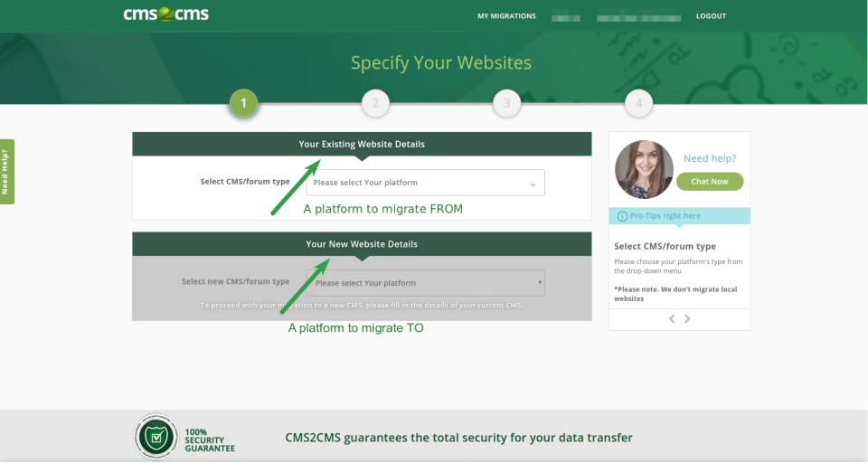Image resolution: width=868 pixels, height=463 pixels.
Task: Show the next pro tip
Action: [687, 318]
